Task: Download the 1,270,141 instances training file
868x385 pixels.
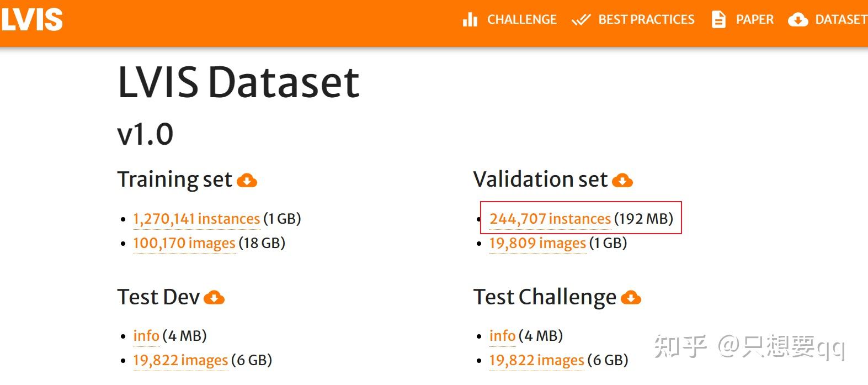Action: coord(196,219)
